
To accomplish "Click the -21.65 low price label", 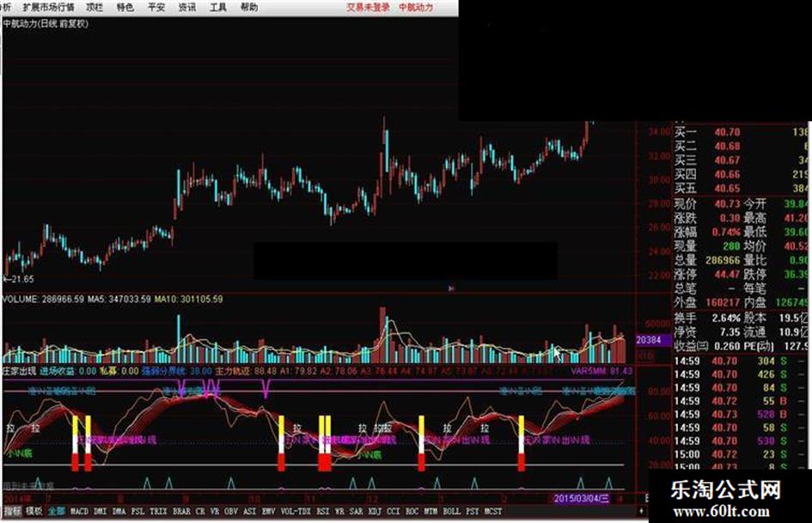I will tap(19, 279).
